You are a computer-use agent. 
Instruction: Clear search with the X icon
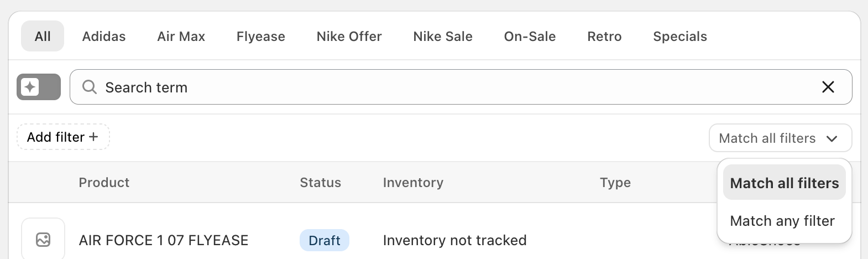click(828, 87)
